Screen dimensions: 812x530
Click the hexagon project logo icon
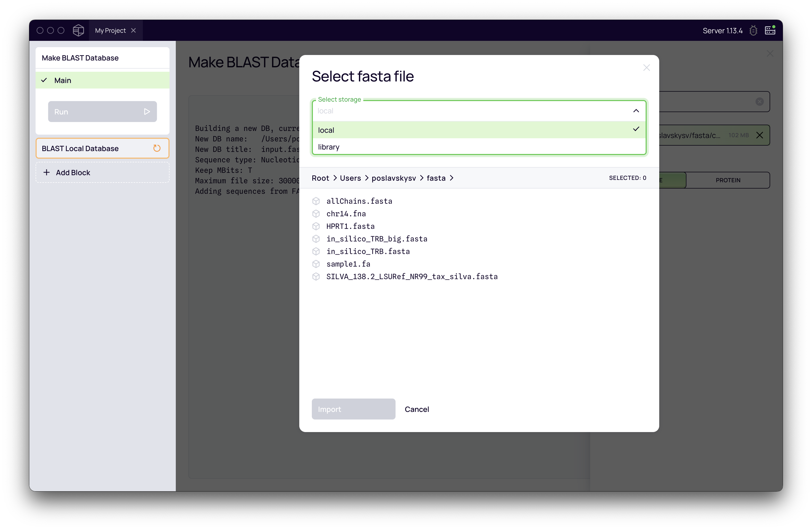point(78,30)
